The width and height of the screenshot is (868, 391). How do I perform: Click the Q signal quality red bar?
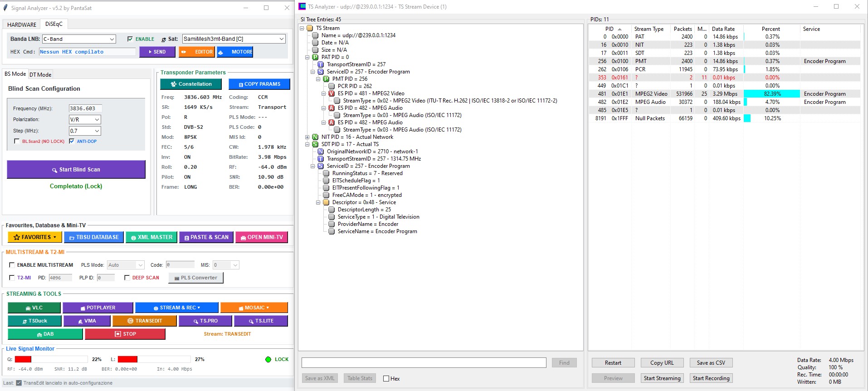pos(23,359)
